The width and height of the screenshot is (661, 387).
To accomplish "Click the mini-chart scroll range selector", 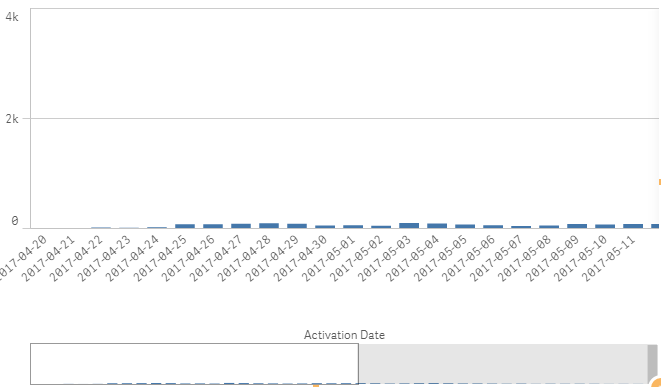I will click(x=194, y=364).
